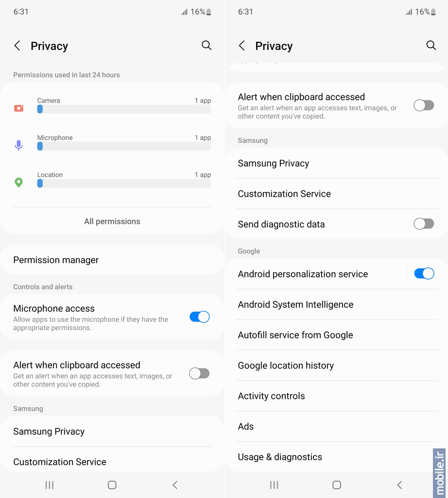Viewport: 448px width, 498px height.
Task: Open Google location history settings
Action: pos(336,366)
